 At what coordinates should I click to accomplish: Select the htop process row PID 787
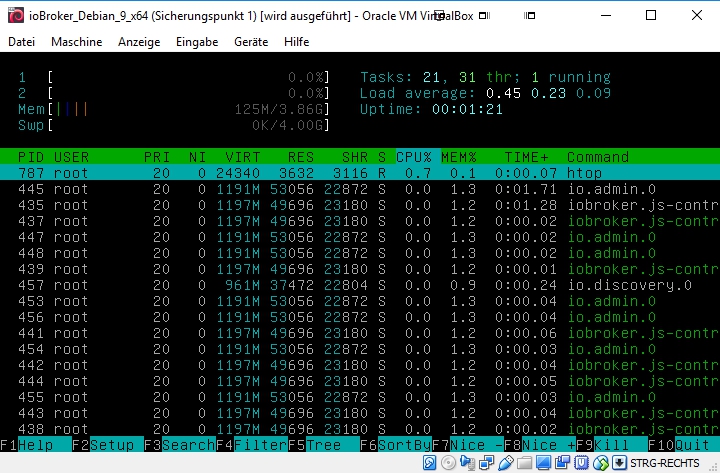pos(360,173)
